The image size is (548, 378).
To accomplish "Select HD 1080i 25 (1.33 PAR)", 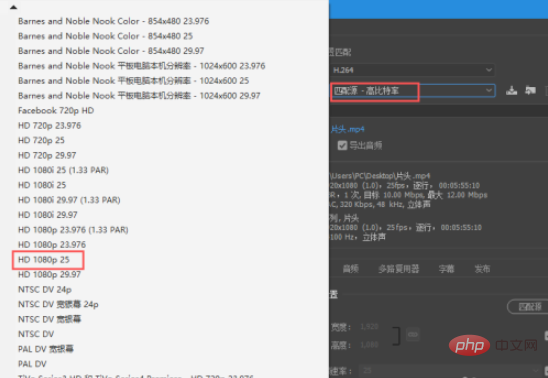I will (x=63, y=170).
